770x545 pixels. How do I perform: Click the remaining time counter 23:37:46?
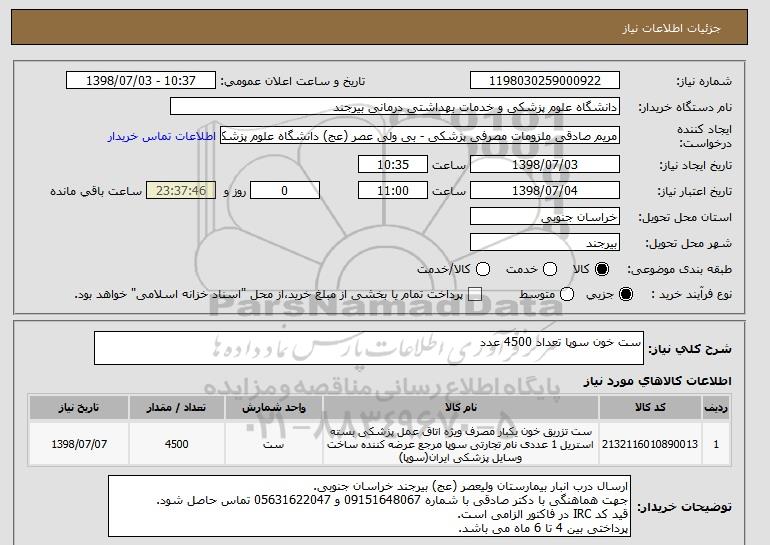pyautogui.click(x=181, y=191)
